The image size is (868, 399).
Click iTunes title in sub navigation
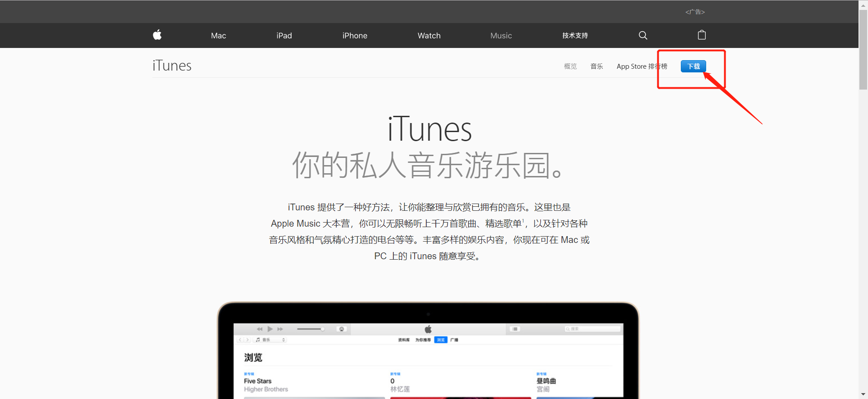click(172, 66)
